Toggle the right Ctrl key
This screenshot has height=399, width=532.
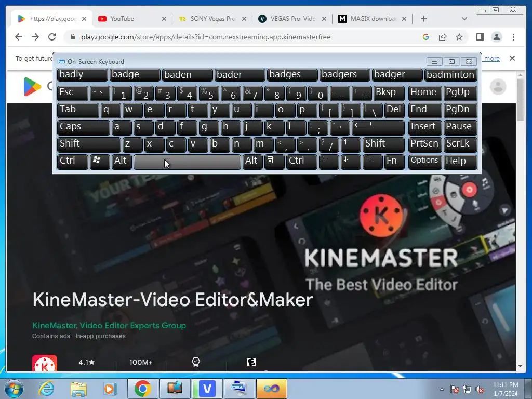(302, 161)
